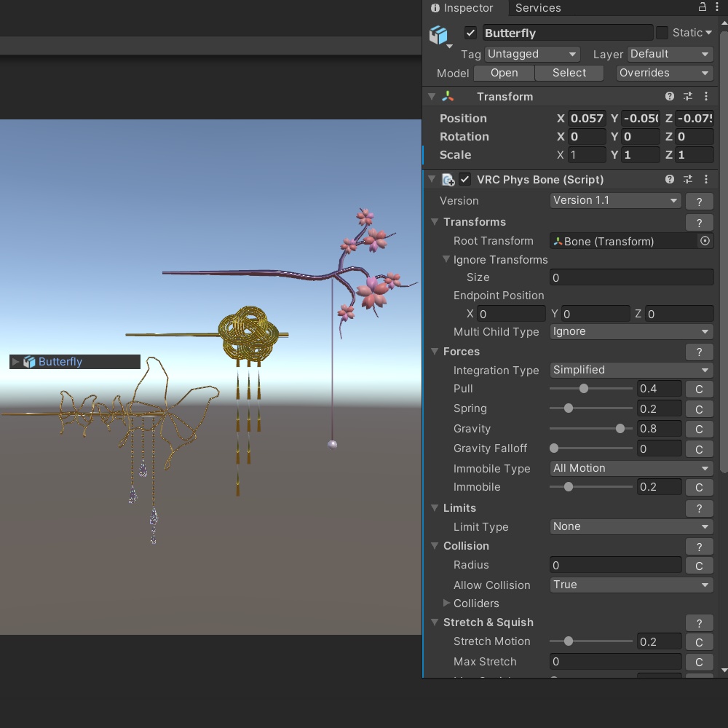Image resolution: width=728 pixels, height=728 pixels.
Task: Open the Version 1.1 dropdown
Action: (x=615, y=201)
